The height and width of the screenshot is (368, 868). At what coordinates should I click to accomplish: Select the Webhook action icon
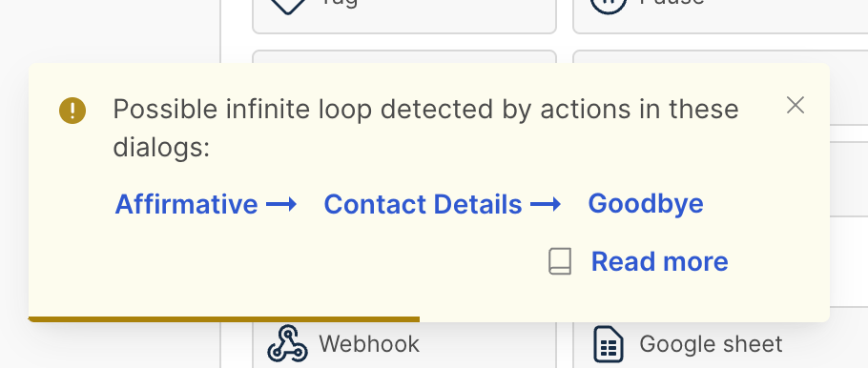pyautogui.click(x=287, y=344)
